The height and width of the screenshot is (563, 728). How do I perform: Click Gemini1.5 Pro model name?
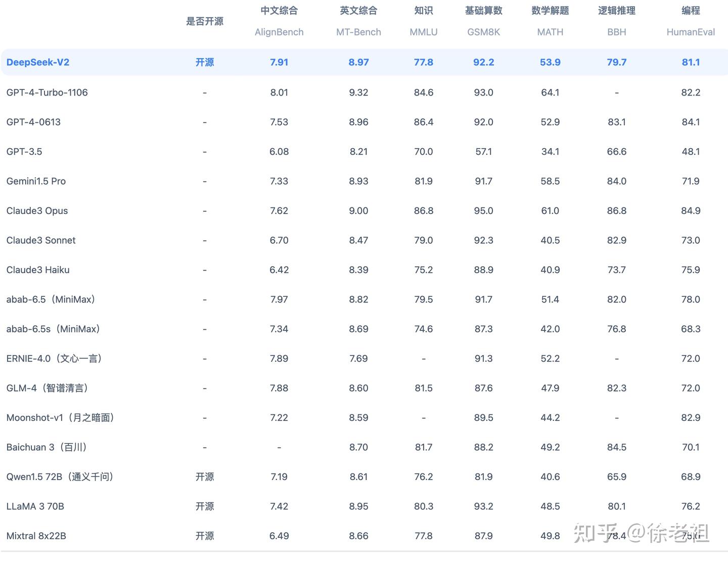tap(36, 181)
